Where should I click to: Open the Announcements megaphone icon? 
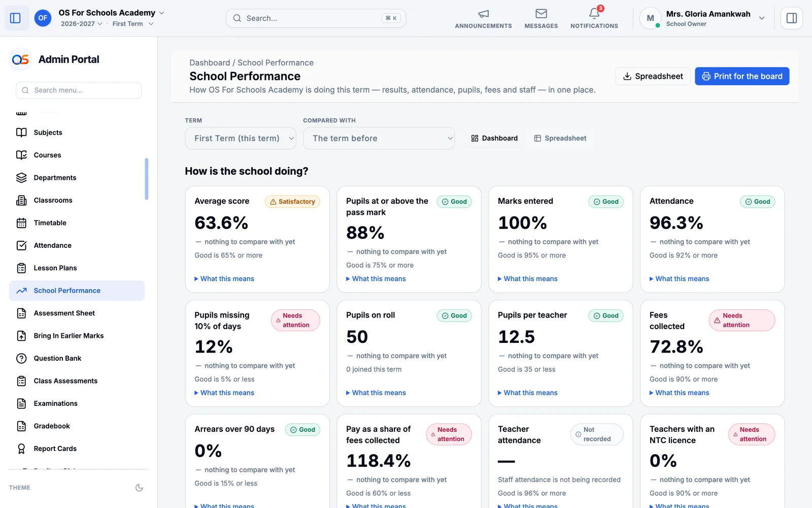pyautogui.click(x=483, y=14)
